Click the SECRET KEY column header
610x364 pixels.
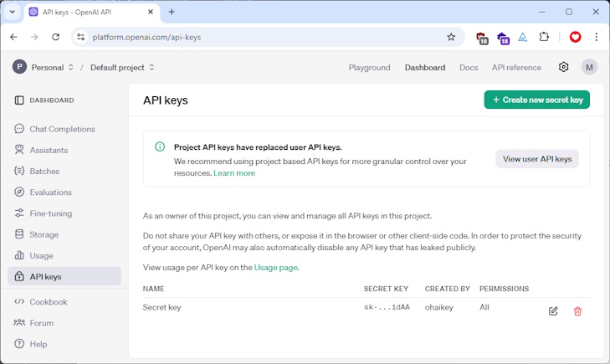click(x=386, y=289)
